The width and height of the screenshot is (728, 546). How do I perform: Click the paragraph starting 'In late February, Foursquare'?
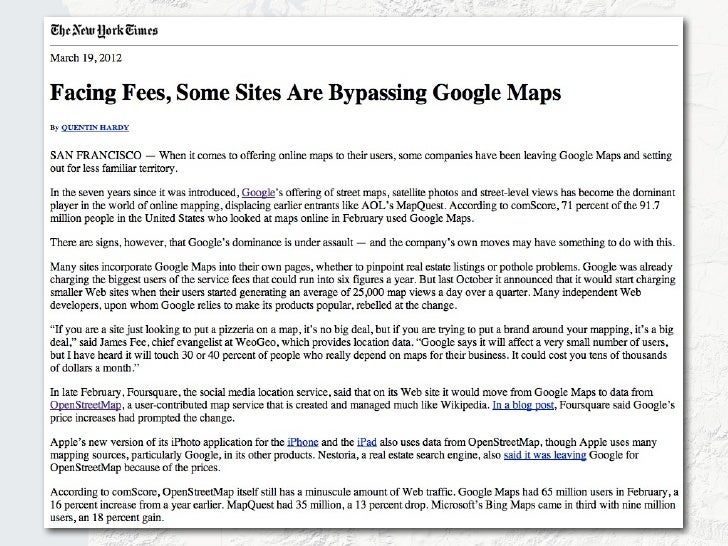pyautogui.click(x=362, y=405)
